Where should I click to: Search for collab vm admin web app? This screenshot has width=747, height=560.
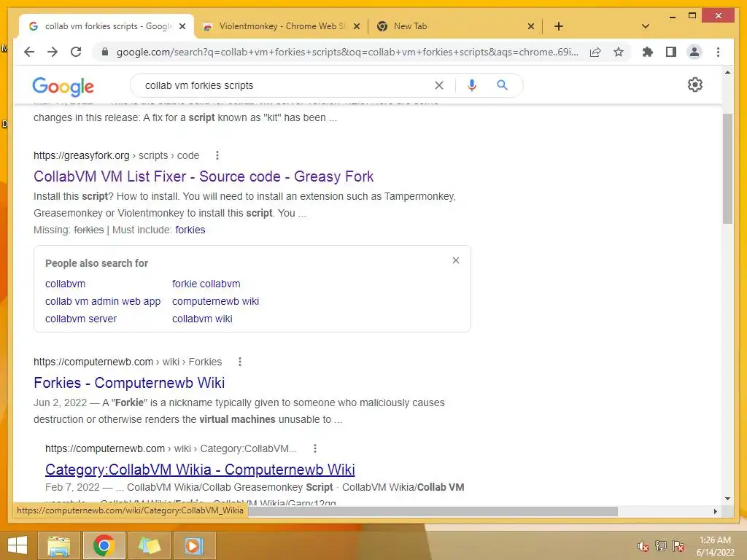[103, 301]
